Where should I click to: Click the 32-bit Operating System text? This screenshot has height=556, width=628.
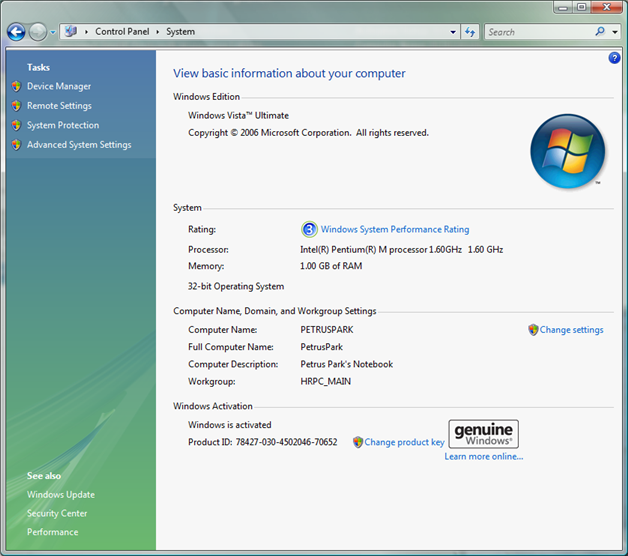(236, 286)
